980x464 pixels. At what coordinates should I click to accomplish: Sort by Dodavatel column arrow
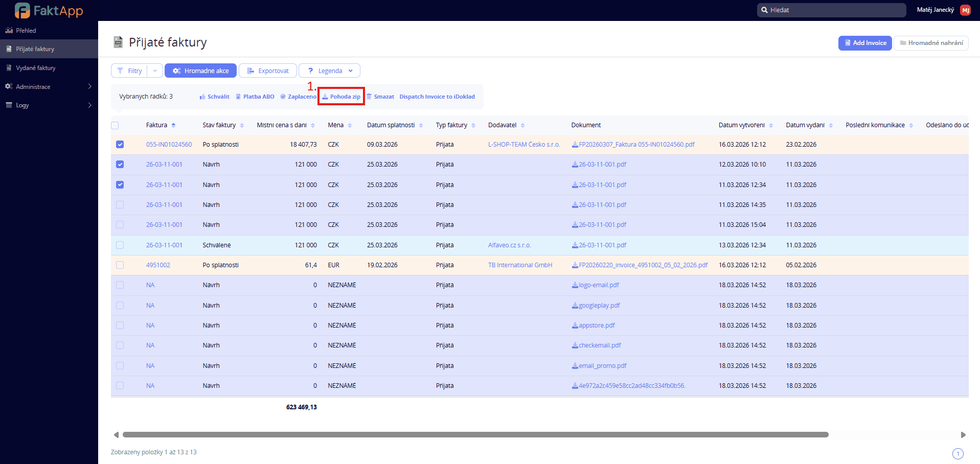point(522,125)
